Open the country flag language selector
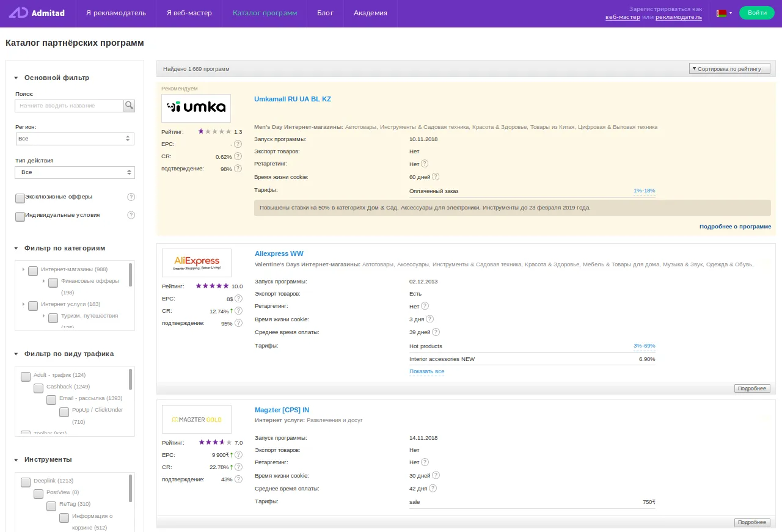 pyautogui.click(x=724, y=13)
